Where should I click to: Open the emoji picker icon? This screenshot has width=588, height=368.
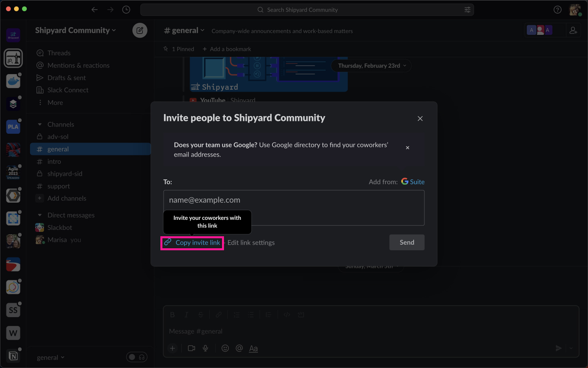225,348
